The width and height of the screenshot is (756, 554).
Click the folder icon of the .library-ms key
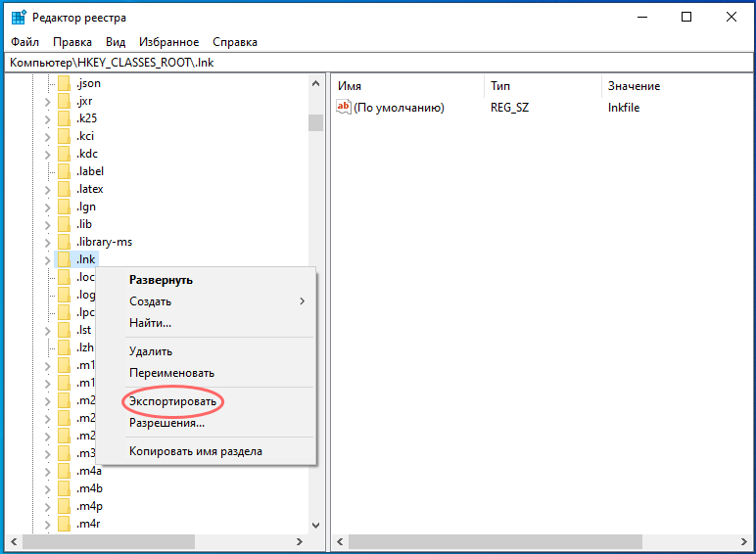[64, 242]
